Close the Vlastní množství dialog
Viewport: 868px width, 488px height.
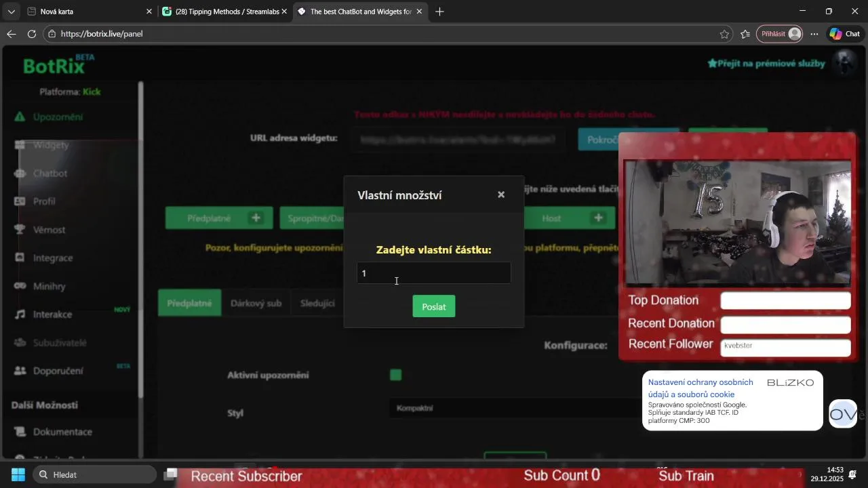click(501, 195)
